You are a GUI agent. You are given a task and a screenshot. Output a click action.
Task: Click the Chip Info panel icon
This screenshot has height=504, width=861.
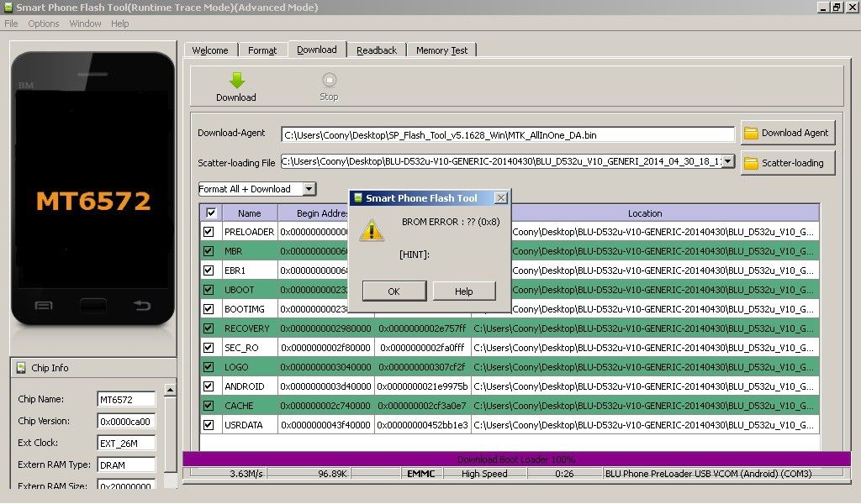point(21,367)
